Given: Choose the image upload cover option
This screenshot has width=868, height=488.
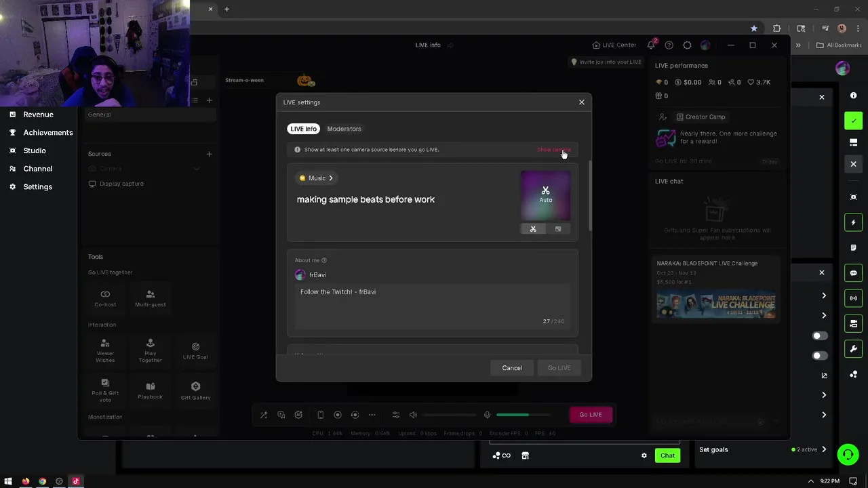Looking at the screenshot, I should pyautogui.click(x=558, y=229).
